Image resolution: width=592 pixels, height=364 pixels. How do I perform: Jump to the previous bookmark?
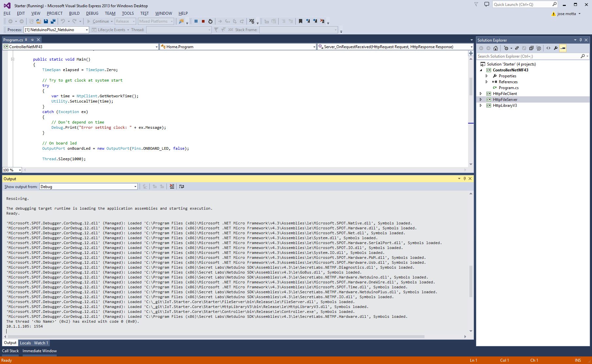(x=308, y=21)
